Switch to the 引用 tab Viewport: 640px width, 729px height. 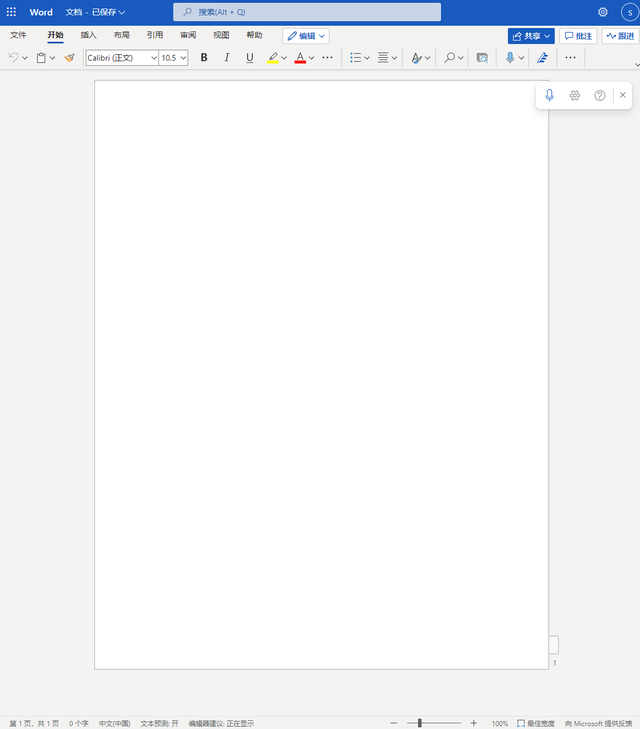(155, 35)
